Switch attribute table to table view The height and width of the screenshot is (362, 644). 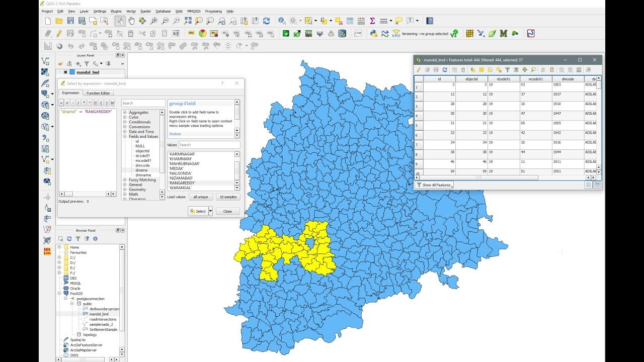[x=597, y=185]
